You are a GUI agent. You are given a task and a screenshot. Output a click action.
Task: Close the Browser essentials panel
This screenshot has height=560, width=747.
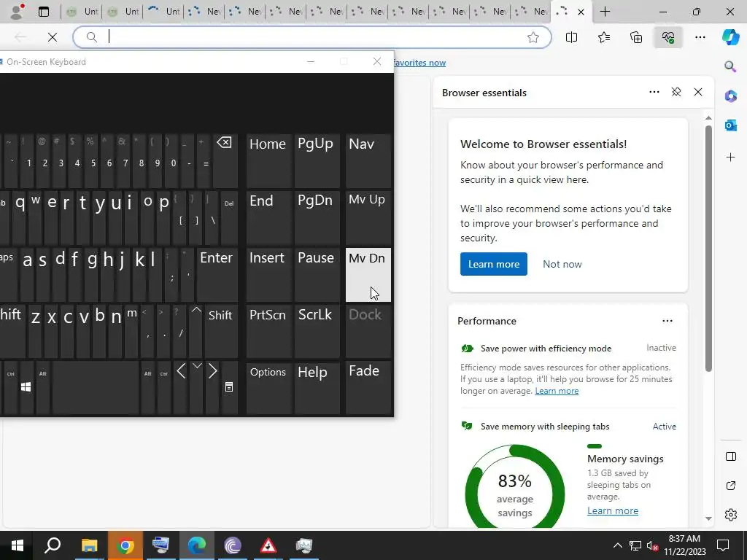point(698,92)
